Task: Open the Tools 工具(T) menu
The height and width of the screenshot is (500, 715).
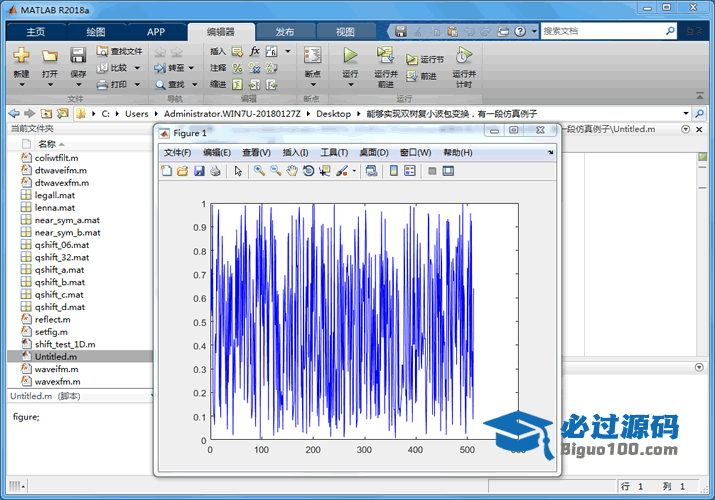Action: click(x=333, y=152)
